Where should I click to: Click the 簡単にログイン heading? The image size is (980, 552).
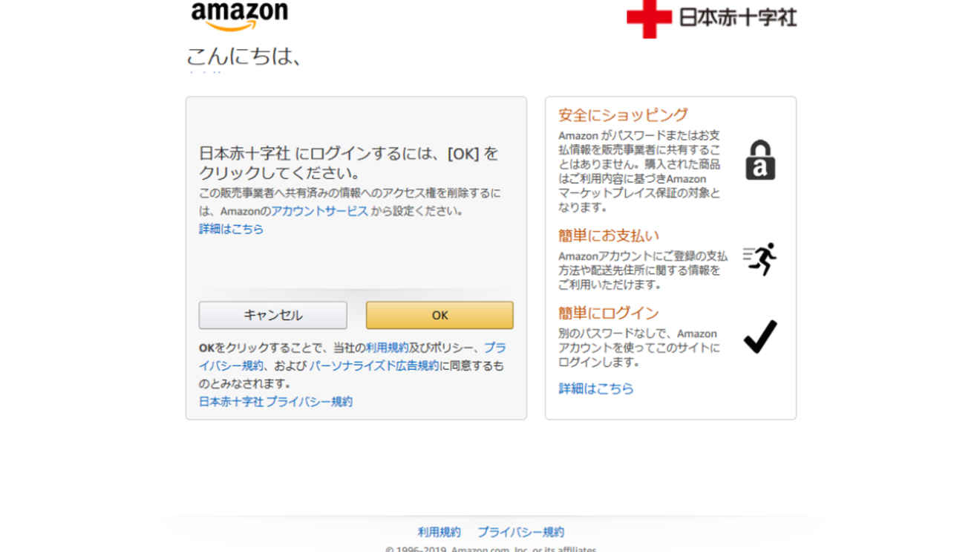coord(609,313)
